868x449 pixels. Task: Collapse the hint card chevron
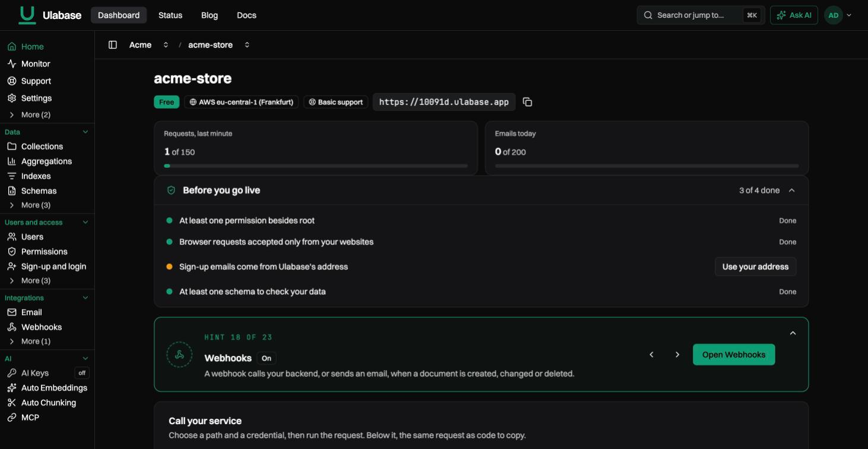click(793, 333)
